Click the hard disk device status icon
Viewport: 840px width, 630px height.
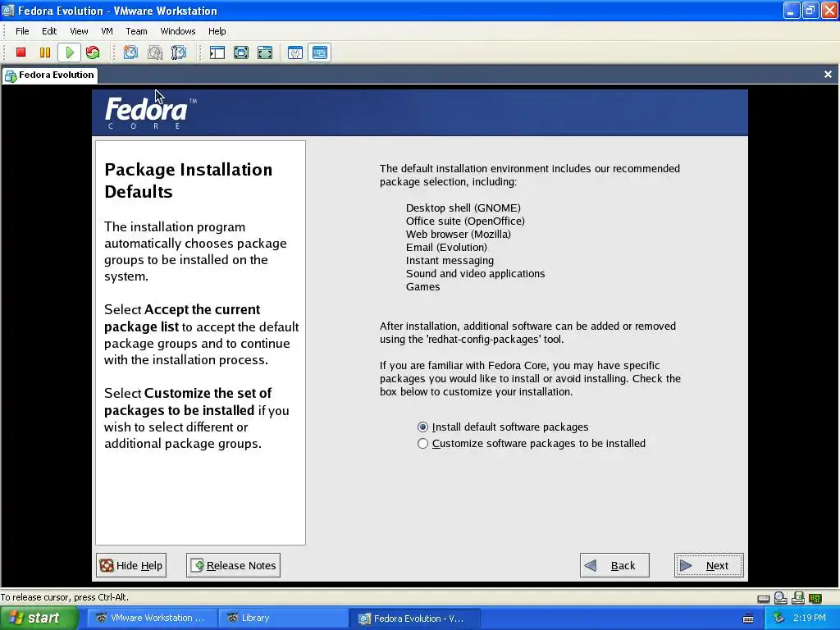[764, 598]
